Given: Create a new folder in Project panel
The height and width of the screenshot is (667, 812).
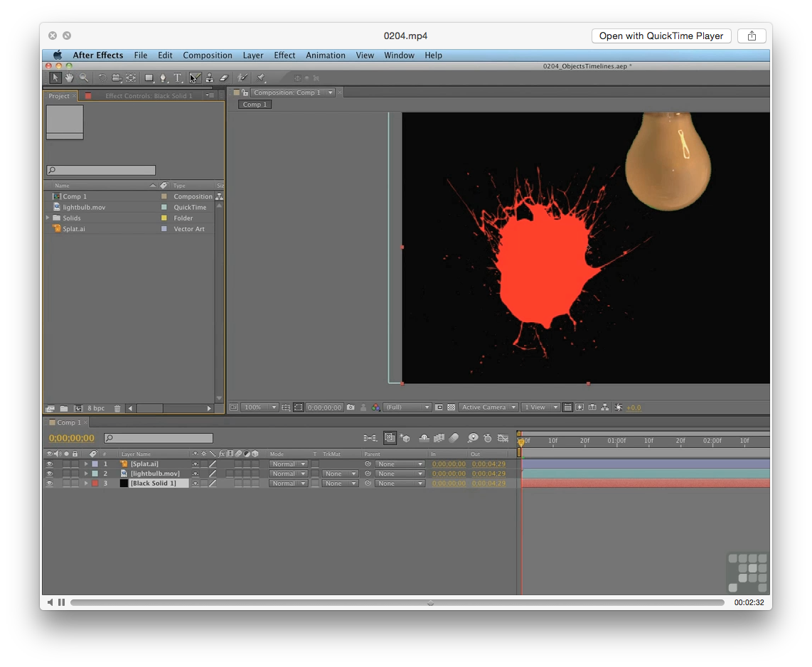Looking at the screenshot, I should (64, 408).
